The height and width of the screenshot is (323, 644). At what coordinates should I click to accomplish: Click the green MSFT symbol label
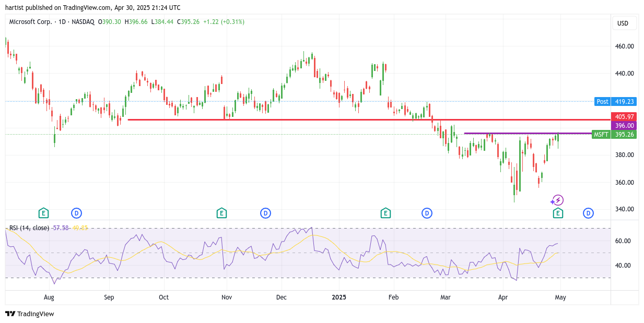(601, 135)
